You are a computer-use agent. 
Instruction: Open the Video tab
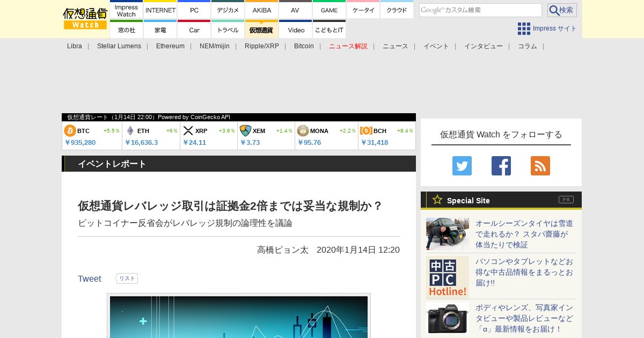[x=295, y=30]
